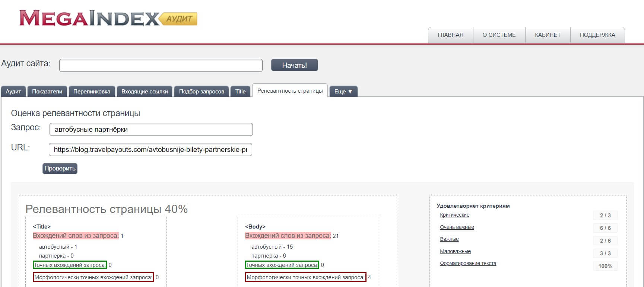The height and width of the screenshot is (287, 644).
Task: Click the URL input field
Action: click(150, 150)
